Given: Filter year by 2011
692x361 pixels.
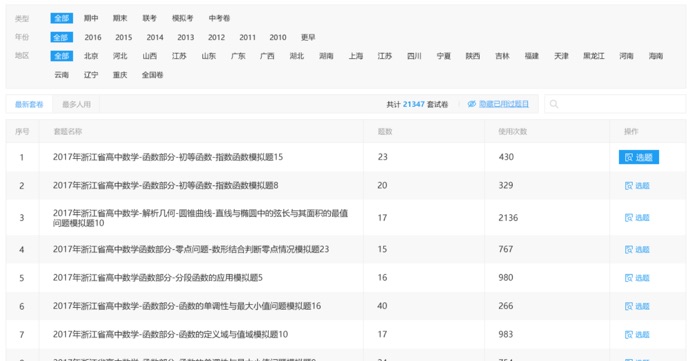Looking at the screenshot, I should point(248,38).
